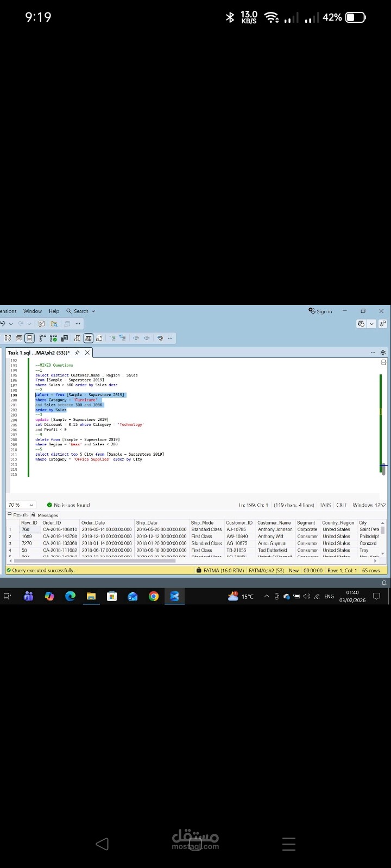Open SQL editor toolbar overflow options
The height and width of the screenshot is (868, 391).
(x=171, y=338)
